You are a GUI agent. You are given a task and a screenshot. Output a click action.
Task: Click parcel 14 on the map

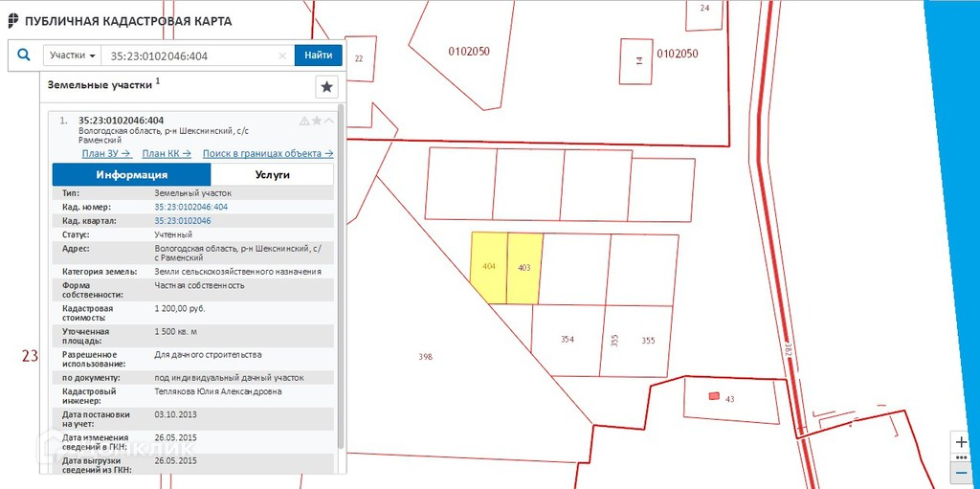(638, 60)
